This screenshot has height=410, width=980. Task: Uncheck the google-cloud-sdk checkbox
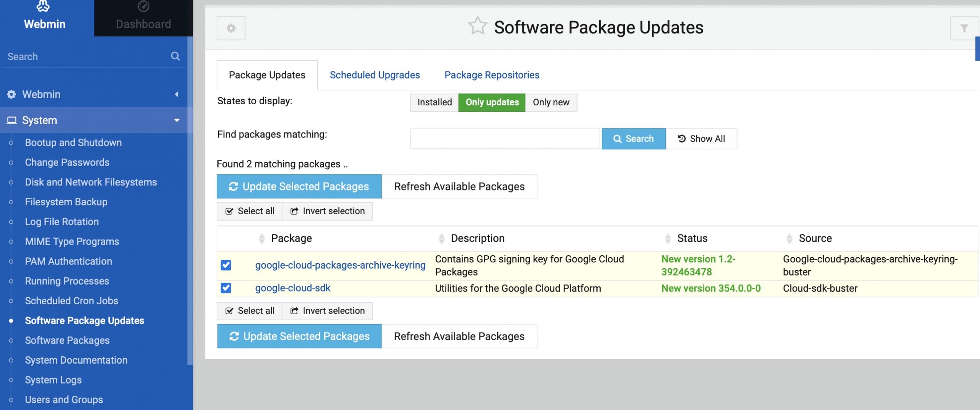click(226, 288)
